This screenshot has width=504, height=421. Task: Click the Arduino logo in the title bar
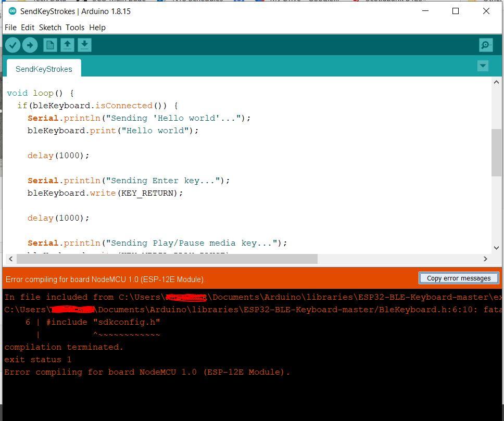11,10
